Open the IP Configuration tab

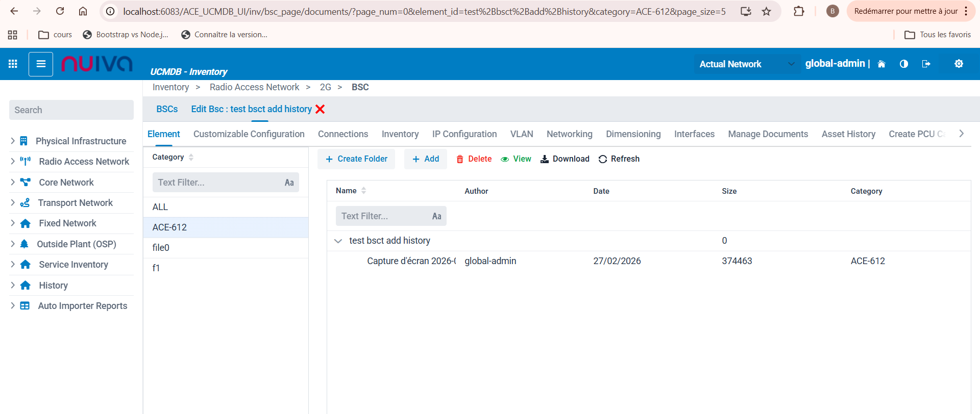(464, 134)
